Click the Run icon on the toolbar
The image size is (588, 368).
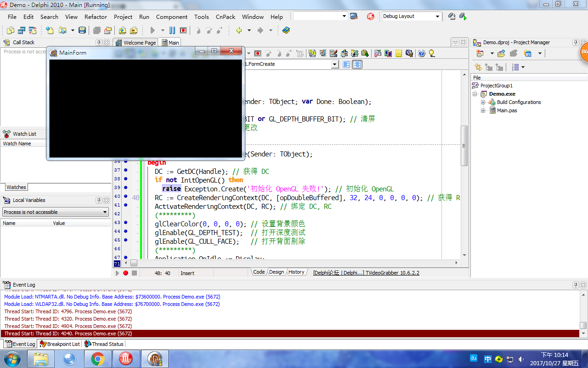tap(153, 30)
